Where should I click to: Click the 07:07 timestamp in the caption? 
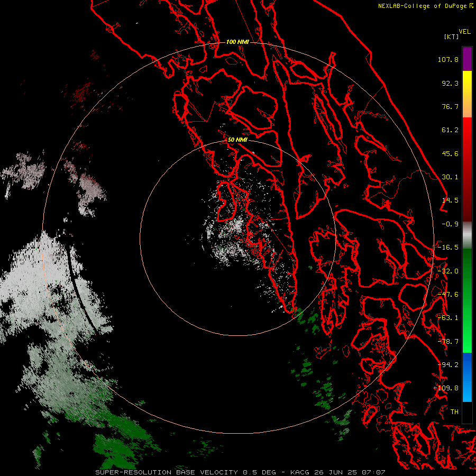374,472
